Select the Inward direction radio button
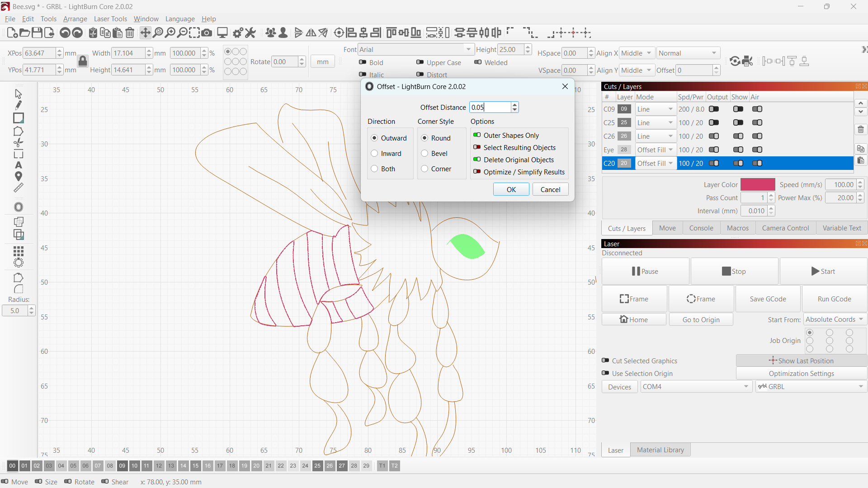The width and height of the screenshot is (868, 488). pyautogui.click(x=374, y=154)
